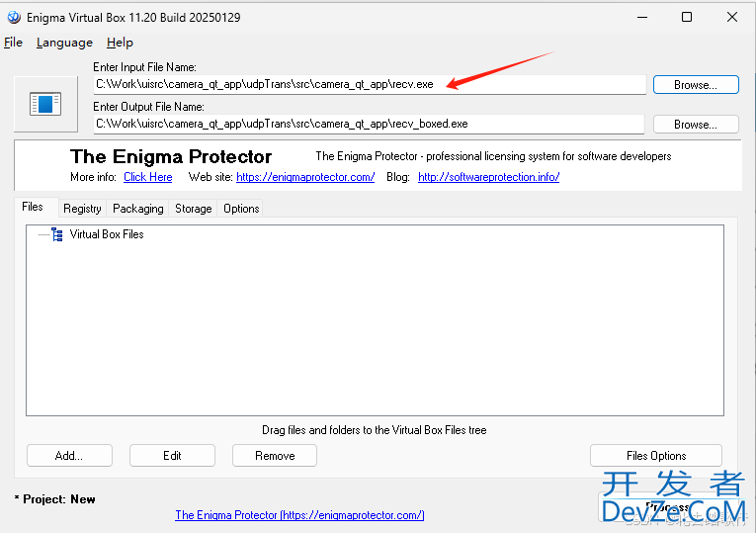Open the Language menu
The width and height of the screenshot is (756, 533).
pos(64,43)
